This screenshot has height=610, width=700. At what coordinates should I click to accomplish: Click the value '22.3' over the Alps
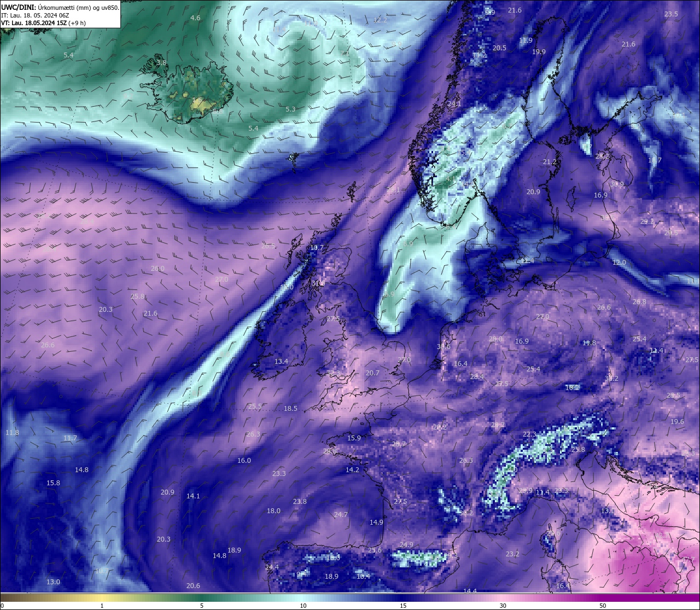point(529,434)
